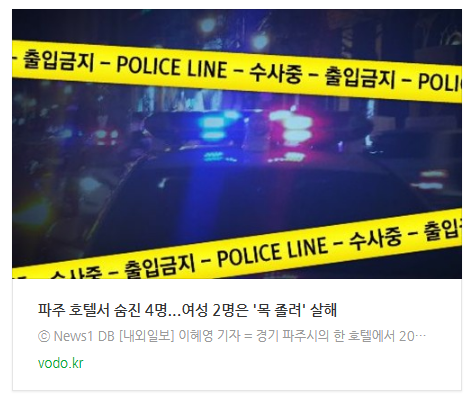Click the white light glow at thumbnail top

pos(260,42)
